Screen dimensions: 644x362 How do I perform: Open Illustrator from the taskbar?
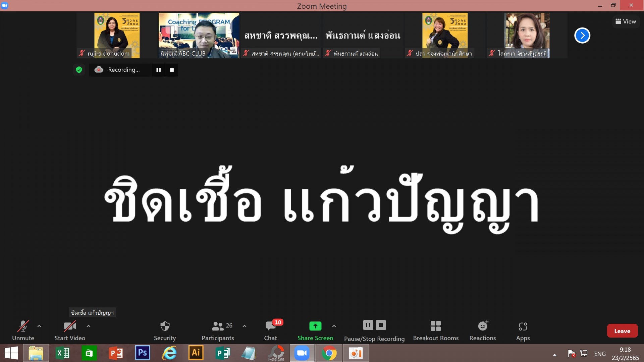click(196, 353)
